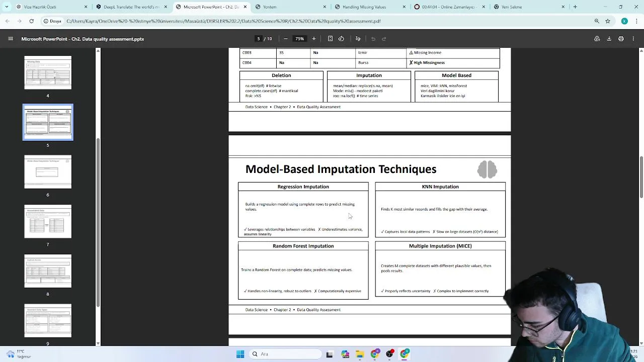Click the Random Forest Imputation heading
Screen dimensions: 644x362
303,246
